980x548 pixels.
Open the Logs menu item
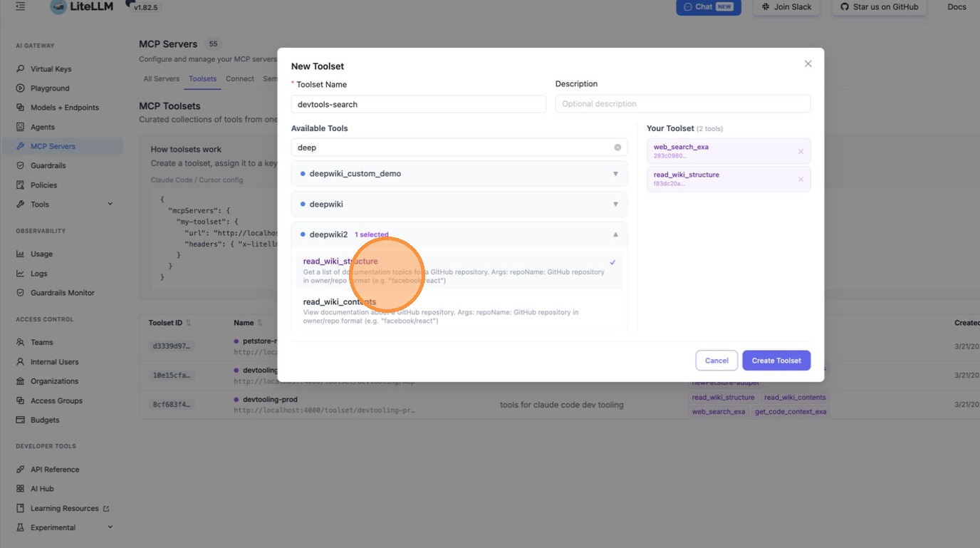[x=63, y=274]
